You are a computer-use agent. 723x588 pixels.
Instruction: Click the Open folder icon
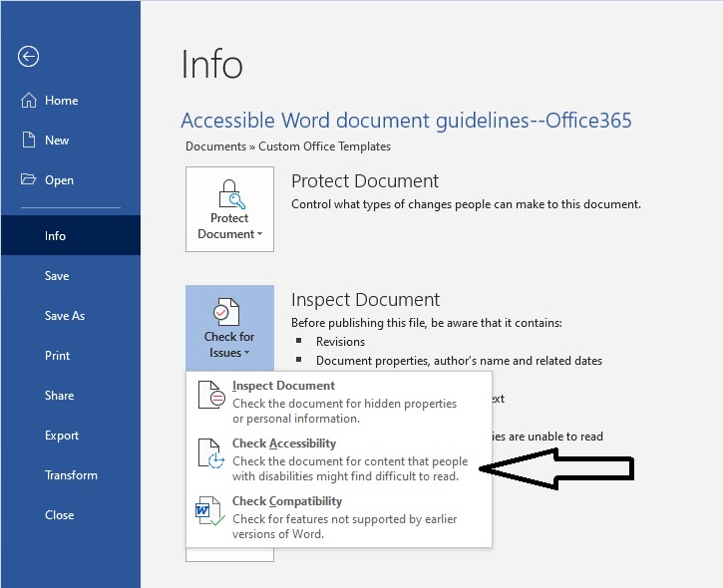pyautogui.click(x=28, y=179)
